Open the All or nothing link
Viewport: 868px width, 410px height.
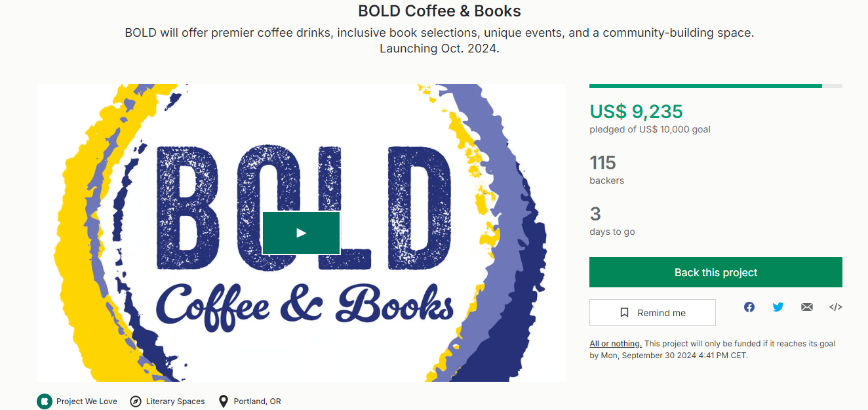[615, 344]
